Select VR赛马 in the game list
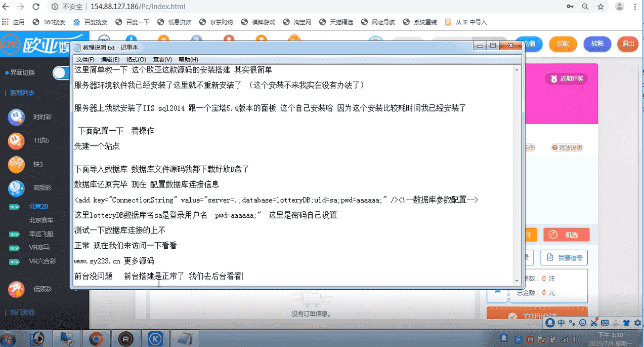The height and width of the screenshot is (347, 644). pos(39,248)
